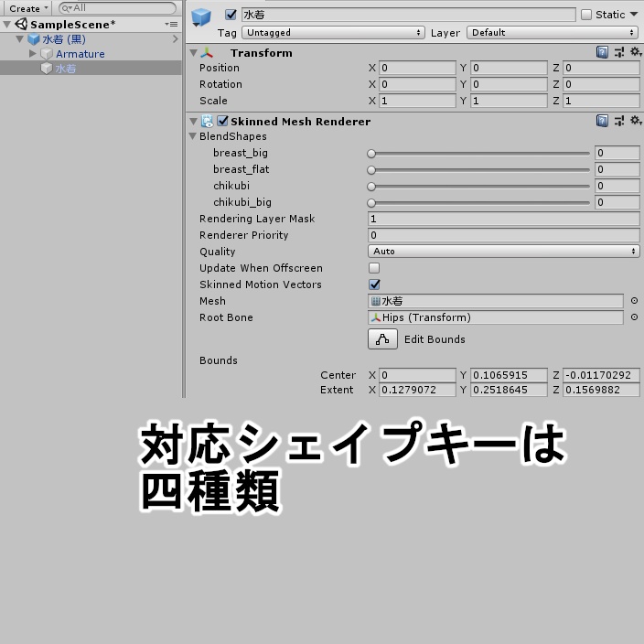Screen dimensions: 644x644
Task: Select 水着 (黒) prefab in hierarchy
Action: (64, 39)
